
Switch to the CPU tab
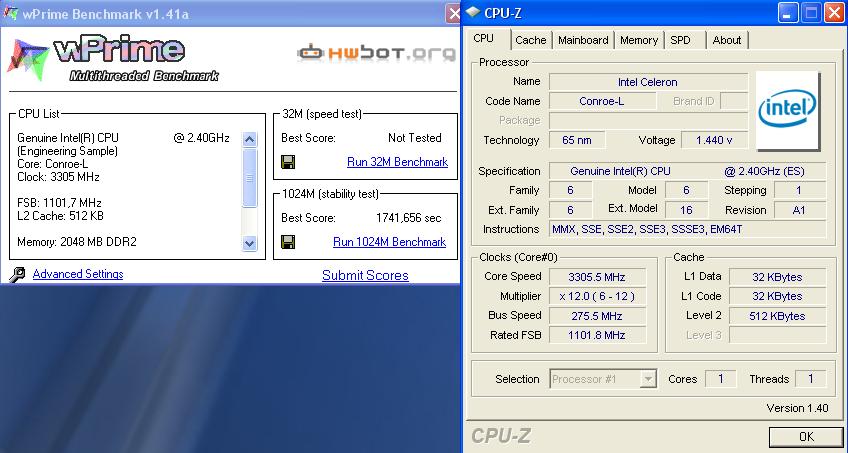[483, 39]
